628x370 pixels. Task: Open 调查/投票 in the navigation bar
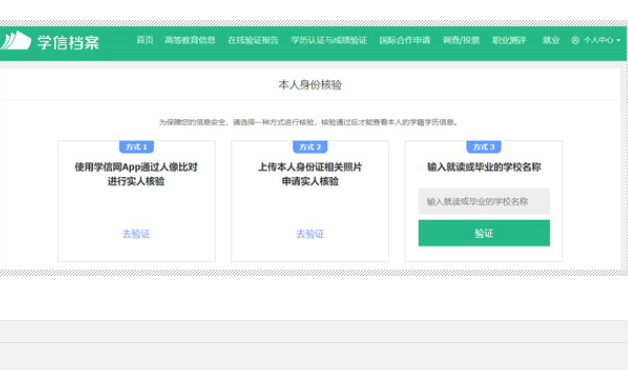click(461, 40)
